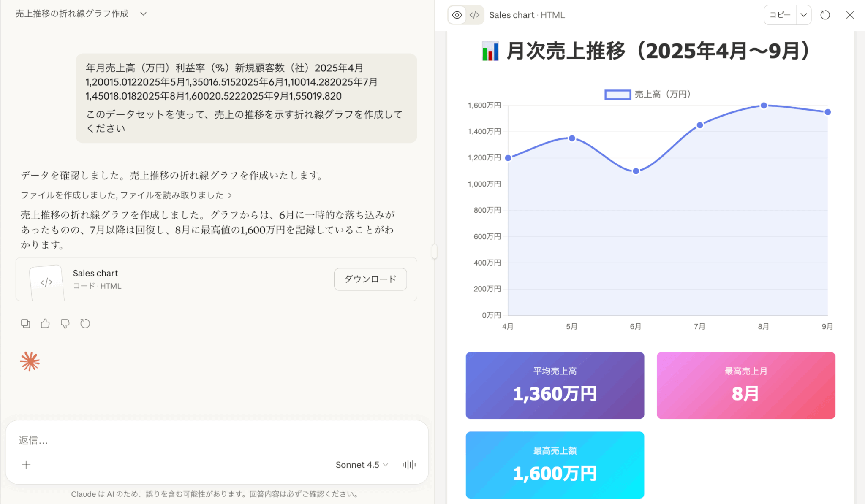Screen dimensions: 865x504
Task: Expand the copy button dropdown arrow
Action: 803,15
